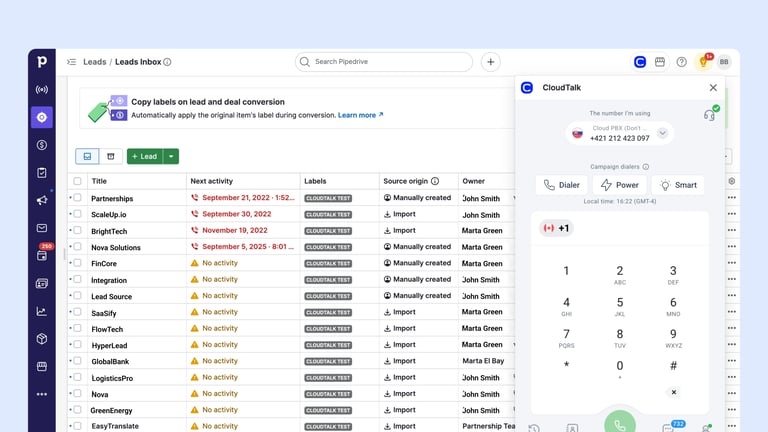The height and width of the screenshot is (432, 768).
Task: Open Projects clipboard icon in sidebar
Action: click(42, 173)
